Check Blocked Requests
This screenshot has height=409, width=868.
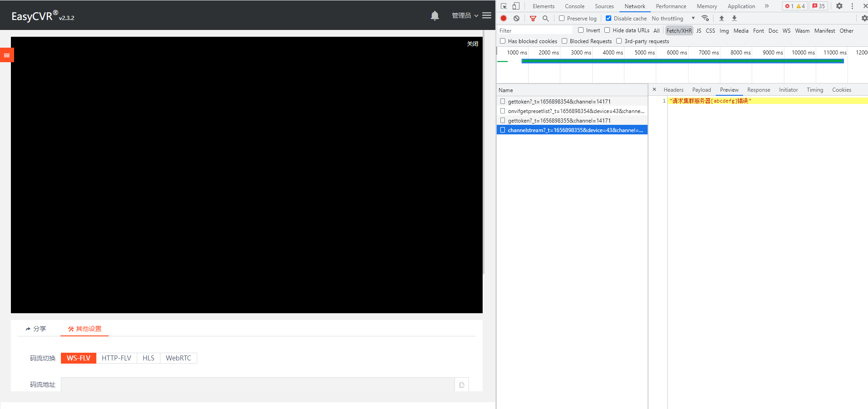click(x=564, y=41)
